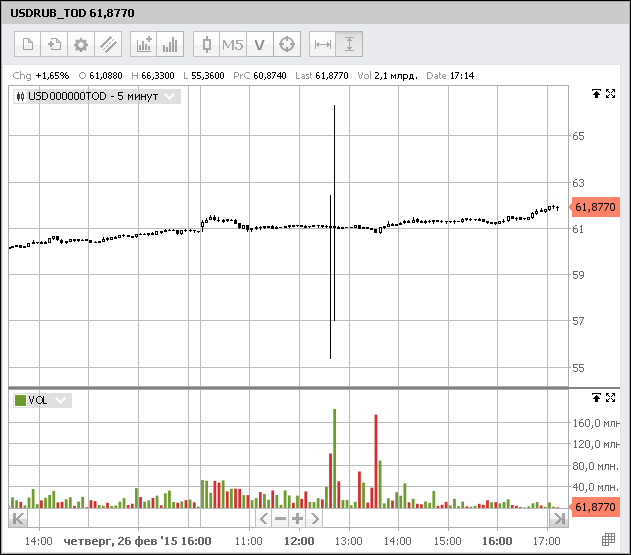Click the green VOL color swatch
This screenshot has width=631, height=555.
20,400
